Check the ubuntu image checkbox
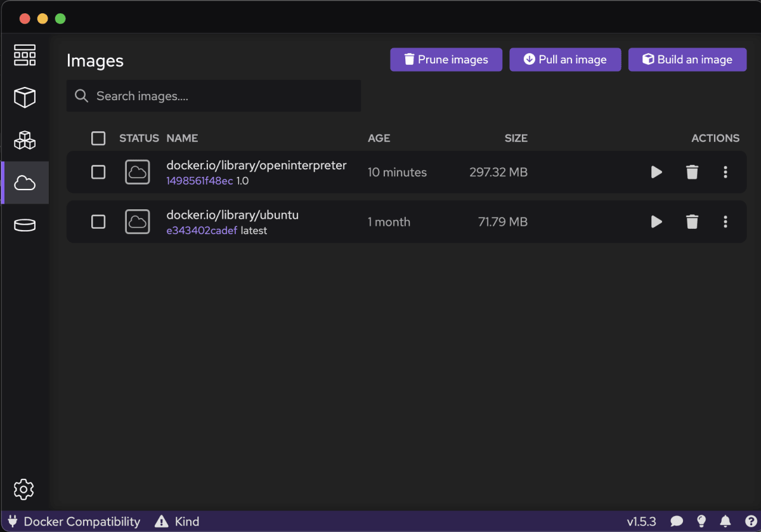This screenshot has width=761, height=532. tap(98, 221)
